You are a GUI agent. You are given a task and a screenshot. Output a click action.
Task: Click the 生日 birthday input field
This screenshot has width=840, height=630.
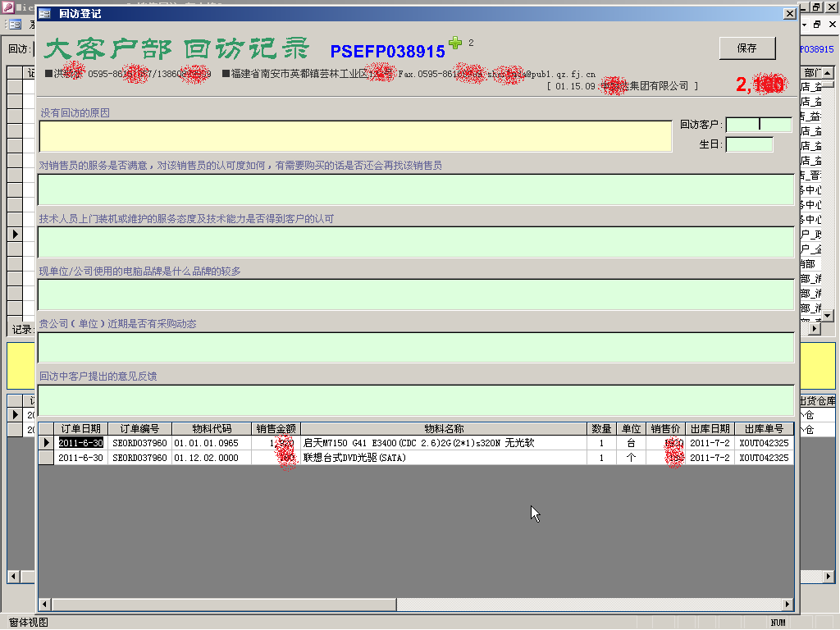click(x=749, y=144)
